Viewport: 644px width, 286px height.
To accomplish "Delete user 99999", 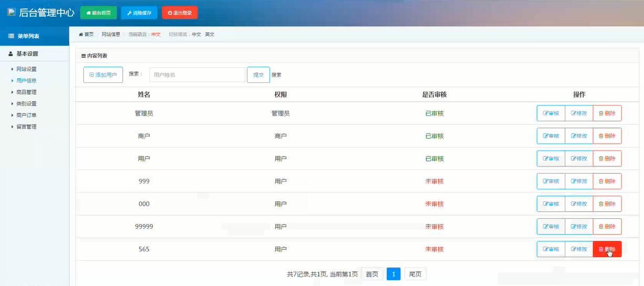I will (x=607, y=226).
